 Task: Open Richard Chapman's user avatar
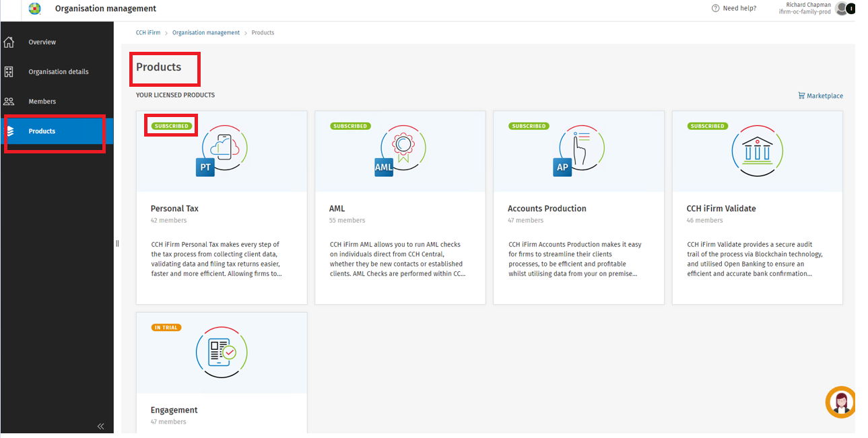(x=842, y=9)
